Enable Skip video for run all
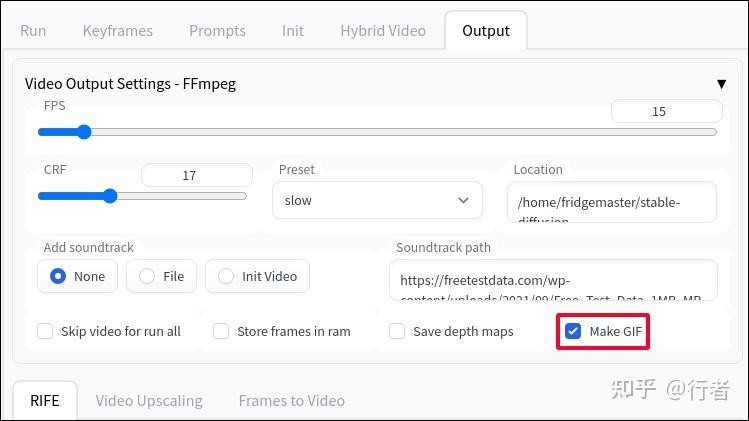 point(45,331)
